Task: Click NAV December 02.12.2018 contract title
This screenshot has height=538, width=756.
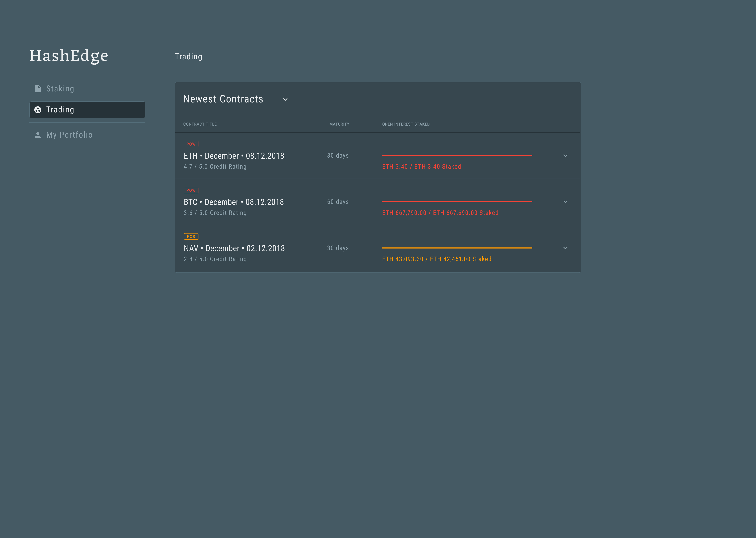Action: point(234,249)
